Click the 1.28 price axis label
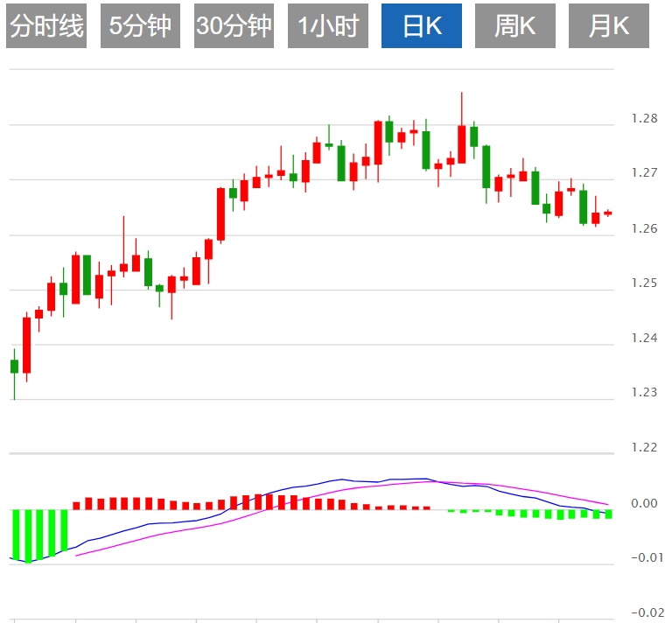The image size is (672, 623). pyautogui.click(x=645, y=118)
